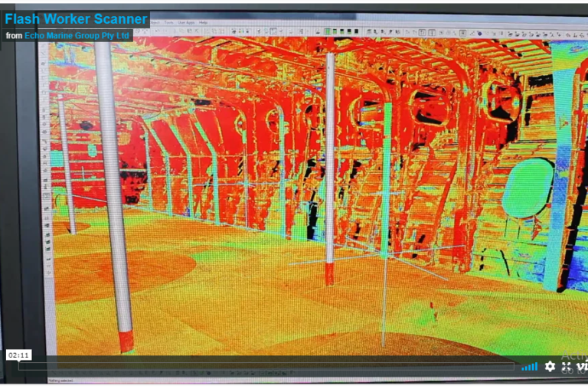588x392 pixels.
Task: Click the green highlighted toolbar button
Action: point(327,32)
